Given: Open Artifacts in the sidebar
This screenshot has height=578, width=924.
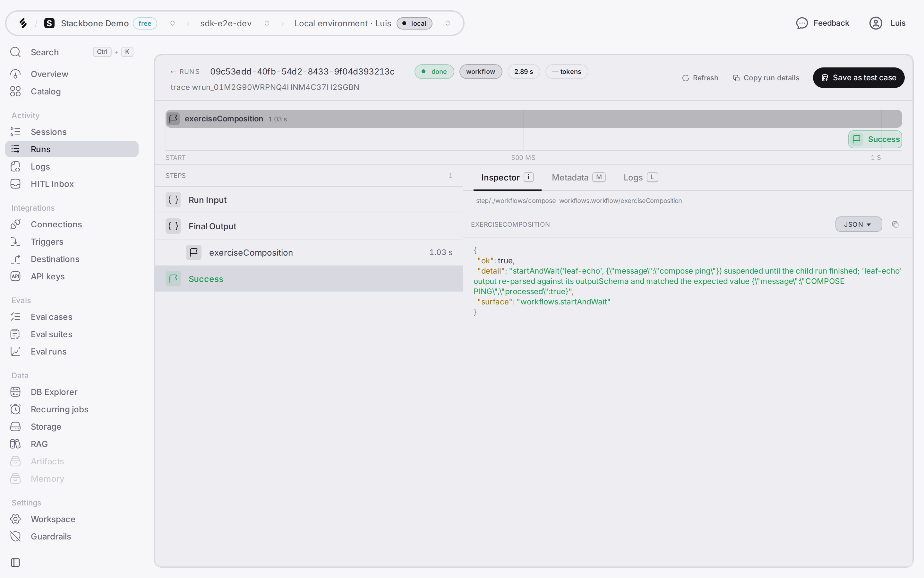Looking at the screenshot, I should [72, 461].
